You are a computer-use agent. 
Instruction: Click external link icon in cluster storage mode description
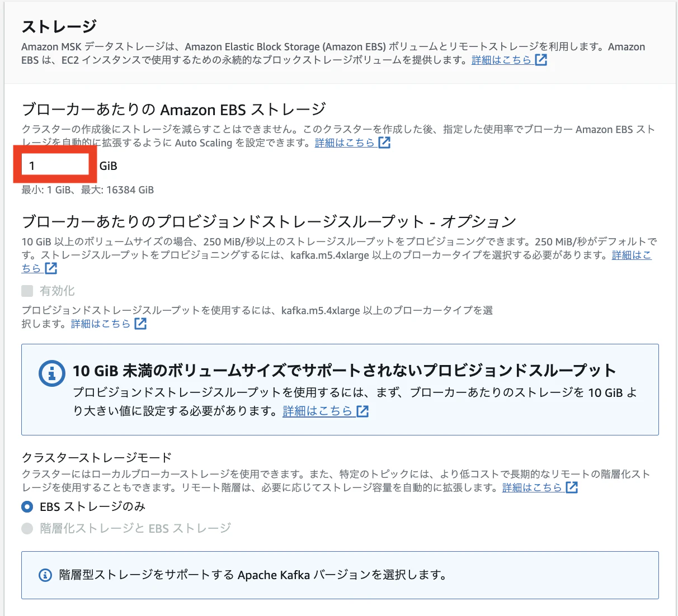point(572,487)
